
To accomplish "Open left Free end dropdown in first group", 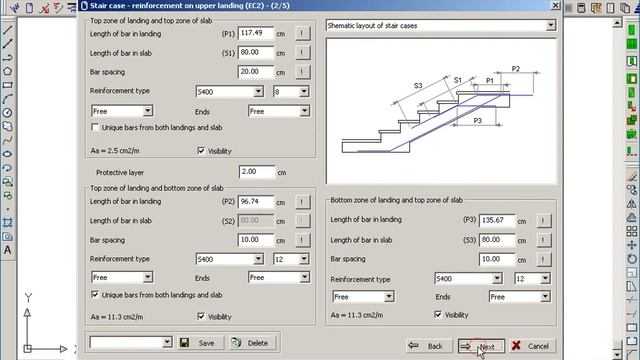I will pyautogui.click(x=148, y=111).
